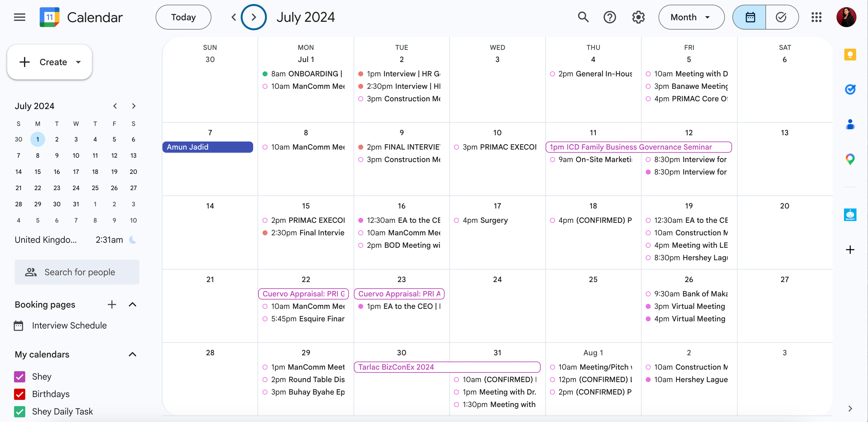This screenshot has height=422, width=868.
Task: Collapse the My calendars section
Action: coord(133,354)
